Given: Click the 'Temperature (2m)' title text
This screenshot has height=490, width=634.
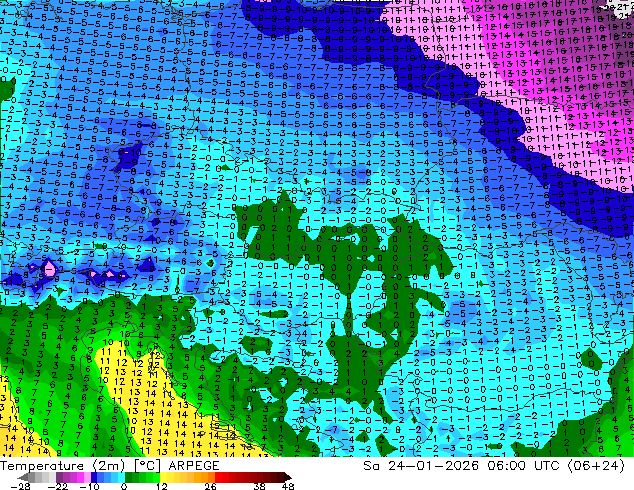Looking at the screenshot, I should [63, 466].
